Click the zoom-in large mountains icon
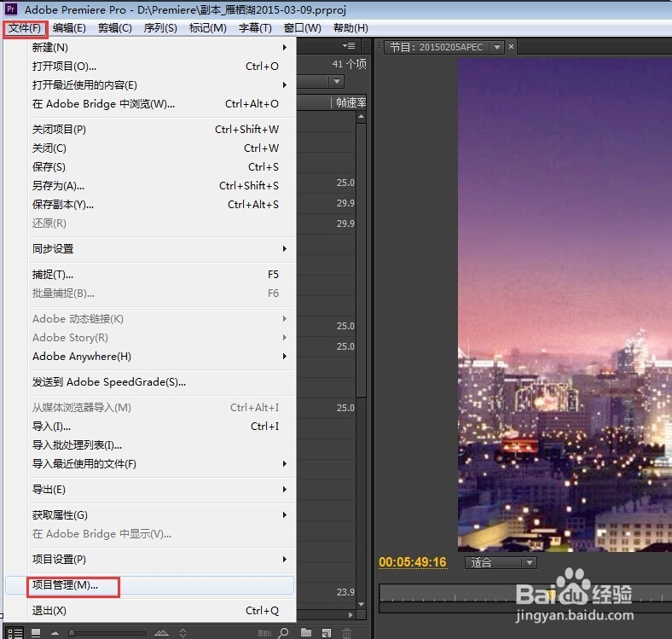The height and width of the screenshot is (639, 672). 161,633
